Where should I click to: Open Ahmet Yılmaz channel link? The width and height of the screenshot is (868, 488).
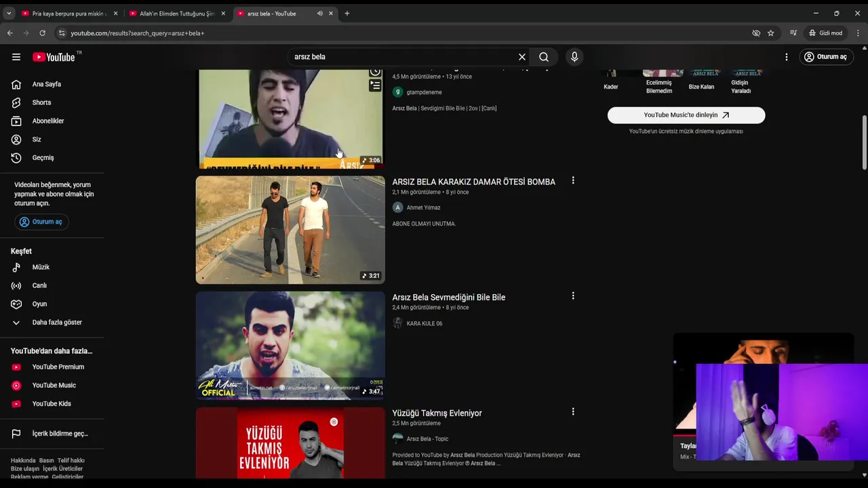[x=423, y=207]
